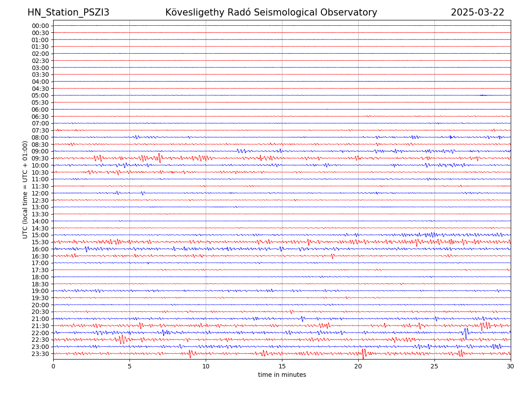Screen dimensions: 532x399
Task: Click the HN_Station_PSZI3 station title
Action: 68,12
